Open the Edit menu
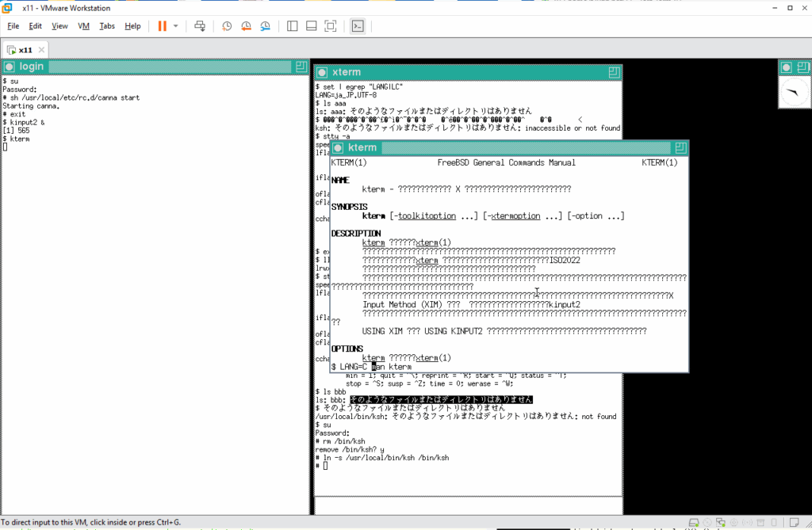The image size is (812, 530). tap(35, 26)
